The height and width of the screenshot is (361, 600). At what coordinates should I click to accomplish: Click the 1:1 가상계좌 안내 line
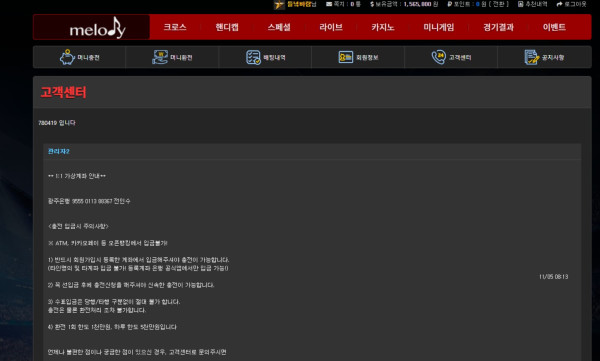pos(77,176)
